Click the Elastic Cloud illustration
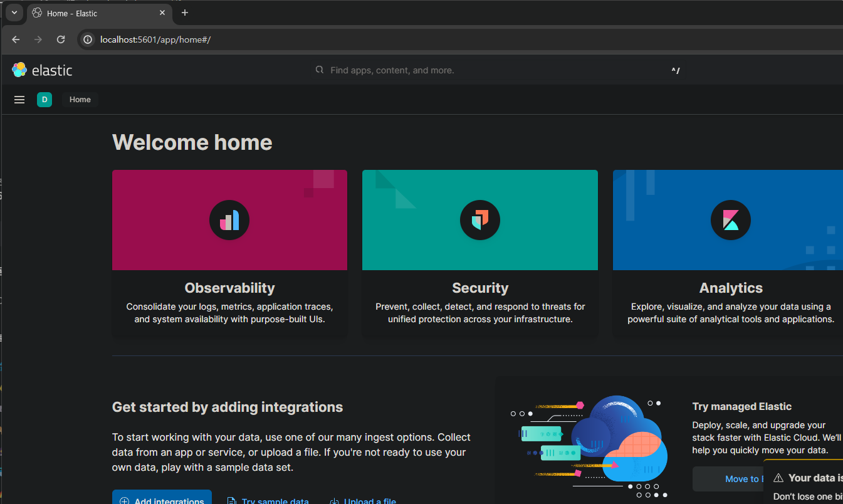Viewport: 843px width, 504px height. pos(588,446)
